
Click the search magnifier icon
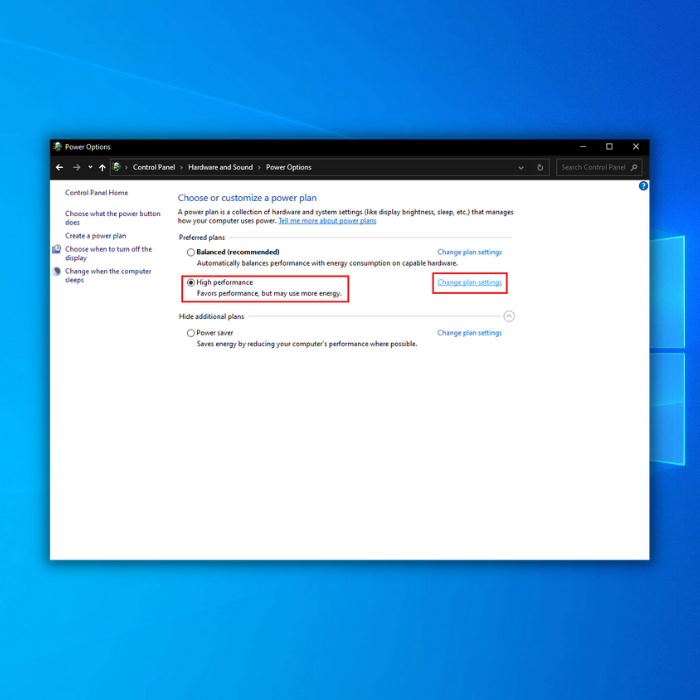click(x=635, y=168)
